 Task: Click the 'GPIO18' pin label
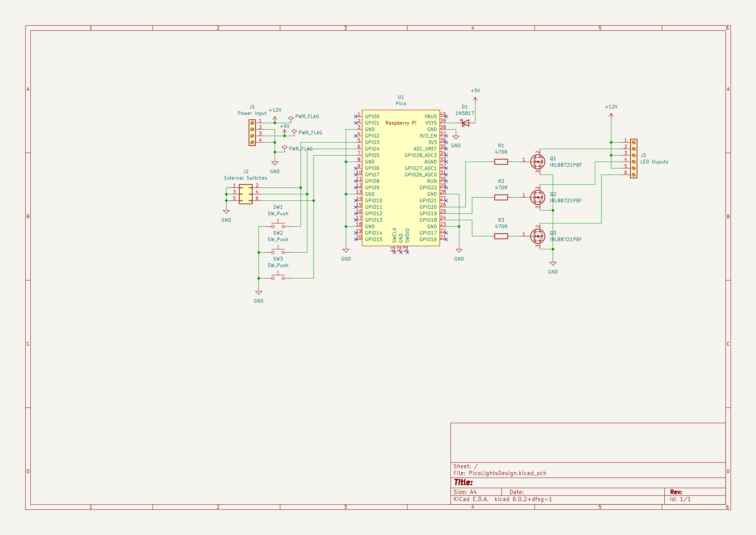pyautogui.click(x=428, y=220)
